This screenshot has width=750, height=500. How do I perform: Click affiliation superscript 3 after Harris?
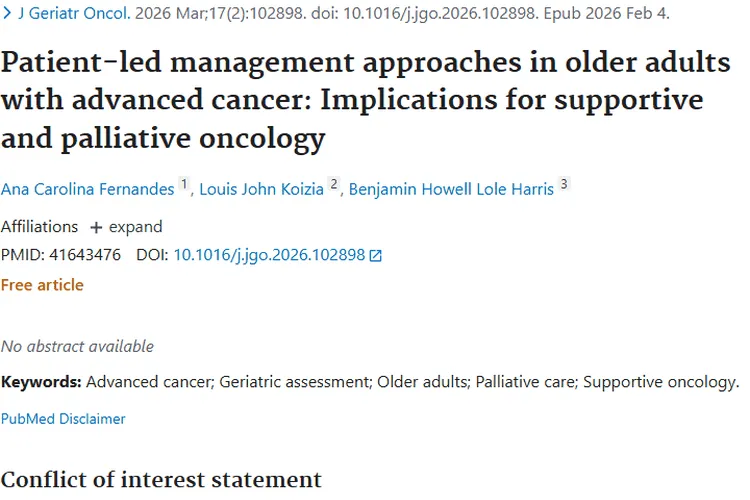click(564, 185)
